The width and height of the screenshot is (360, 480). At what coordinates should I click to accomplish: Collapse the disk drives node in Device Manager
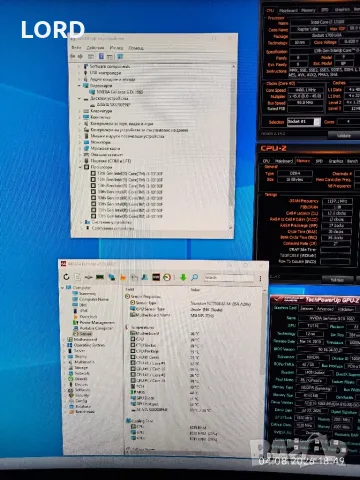point(79,98)
